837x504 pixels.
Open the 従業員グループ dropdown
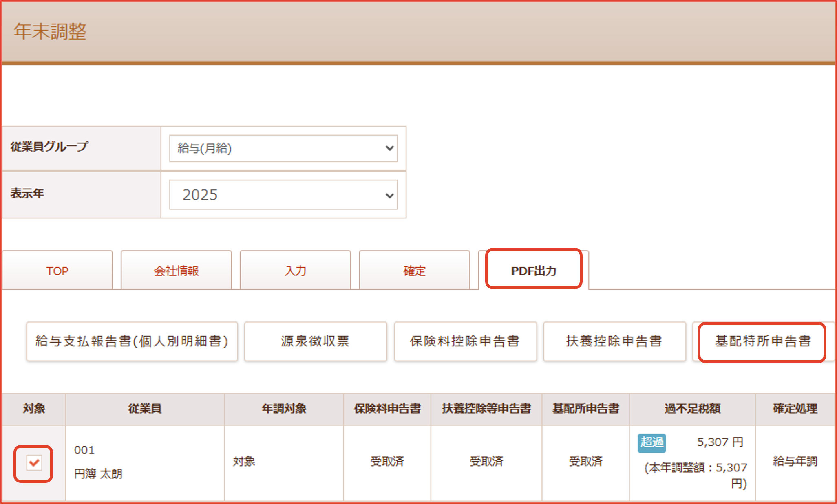click(283, 148)
